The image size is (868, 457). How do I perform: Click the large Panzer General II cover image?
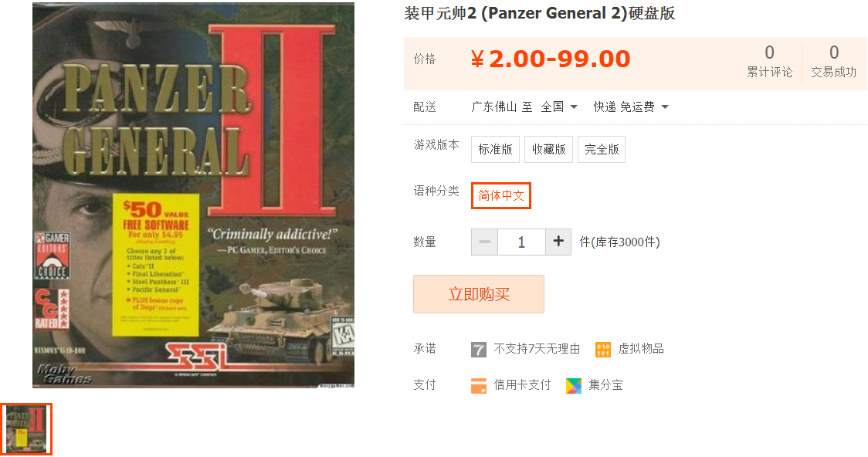point(193,195)
